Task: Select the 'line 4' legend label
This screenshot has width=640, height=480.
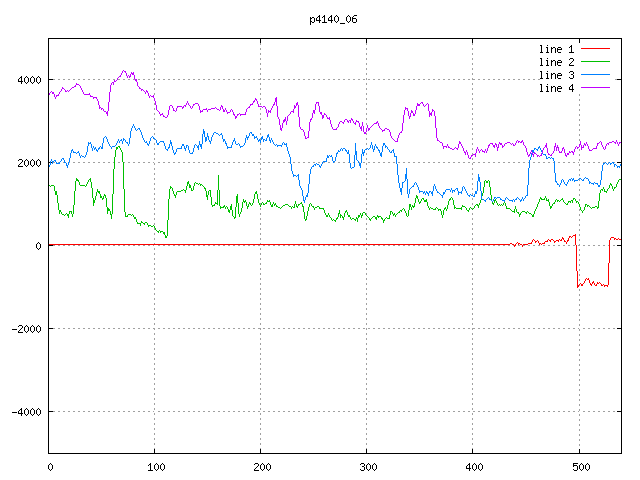Action: click(557, 88)
